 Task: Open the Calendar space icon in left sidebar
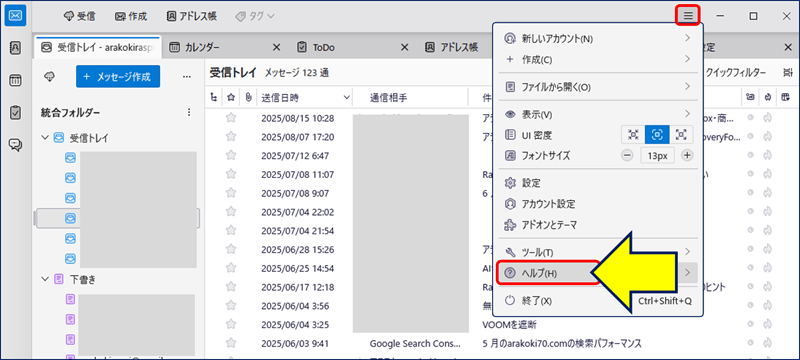tap(15, 80)
